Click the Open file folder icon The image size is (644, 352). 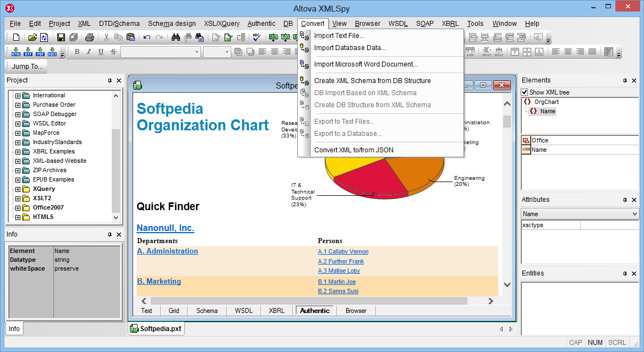coord(32,37)
